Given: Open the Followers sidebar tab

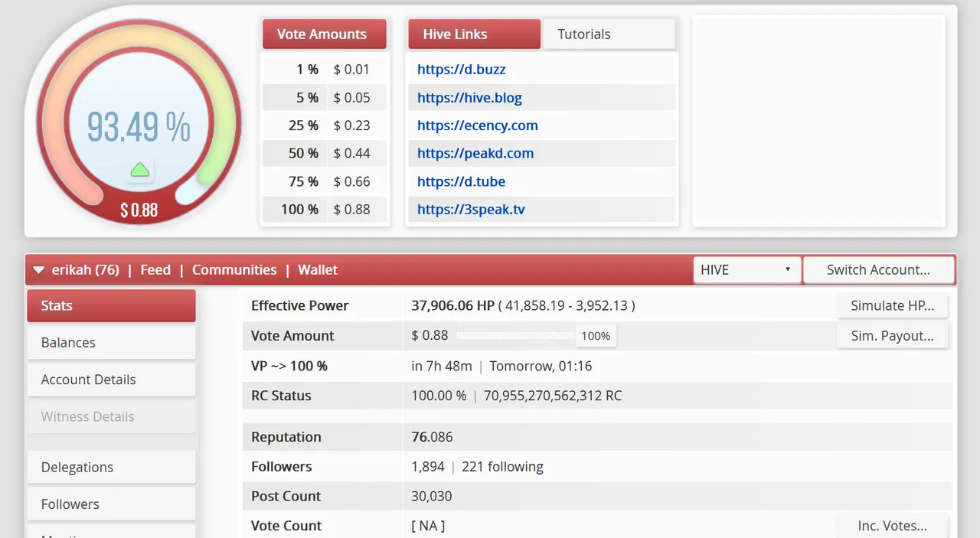Looking at the screenshot, I should click(111, 504).
